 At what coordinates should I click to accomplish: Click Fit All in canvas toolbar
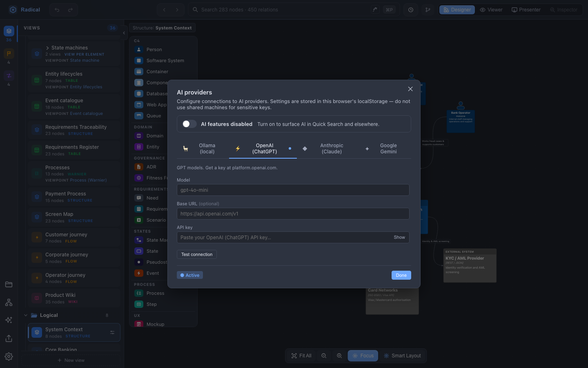[301, 356]
